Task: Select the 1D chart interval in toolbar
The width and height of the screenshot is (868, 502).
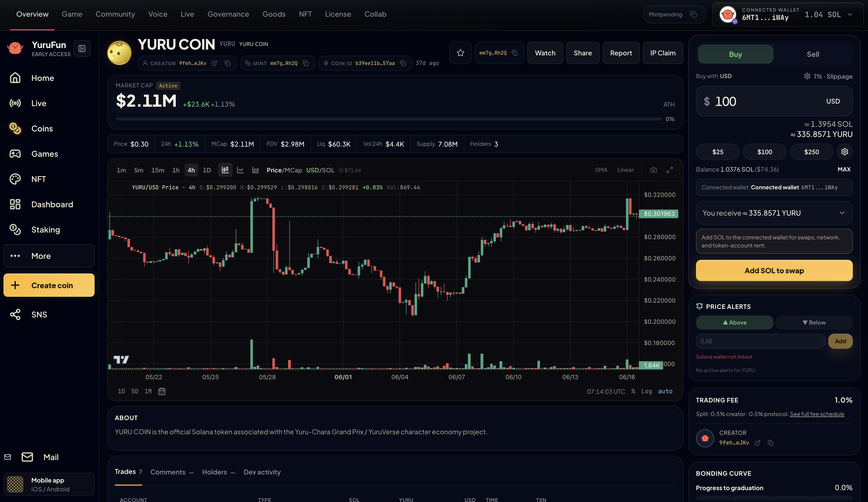Action: click(x=207, y=170)
